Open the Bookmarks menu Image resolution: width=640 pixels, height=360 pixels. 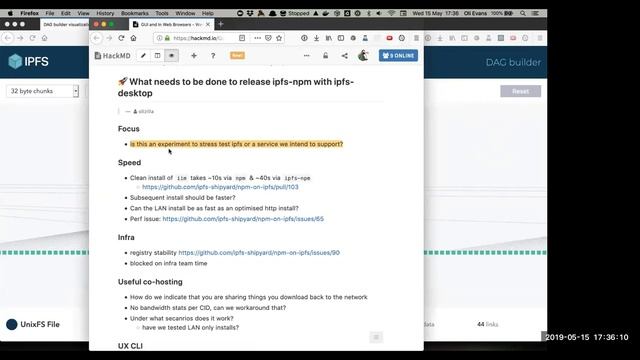click(135, 13)
